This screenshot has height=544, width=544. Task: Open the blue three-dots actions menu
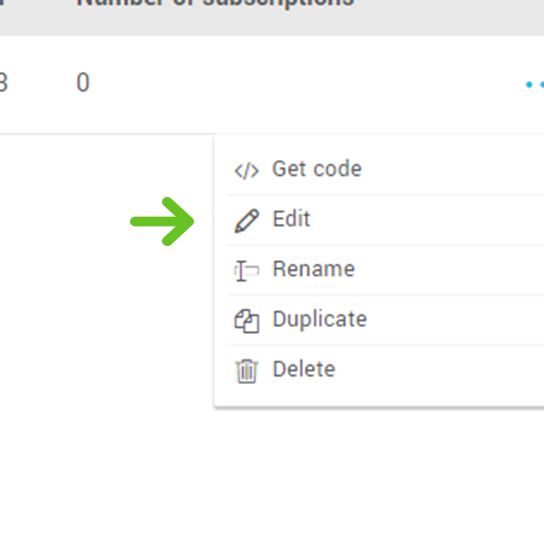[535, 84]
